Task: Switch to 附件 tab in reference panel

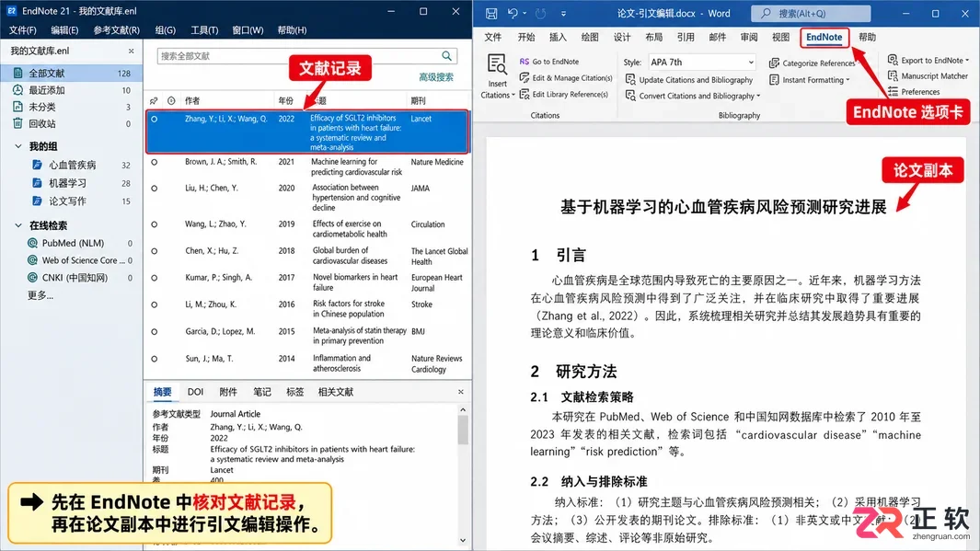Action: point(228,392)
